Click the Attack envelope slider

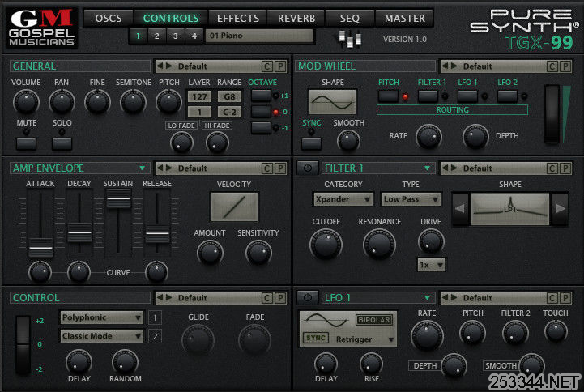click(40, 248)
